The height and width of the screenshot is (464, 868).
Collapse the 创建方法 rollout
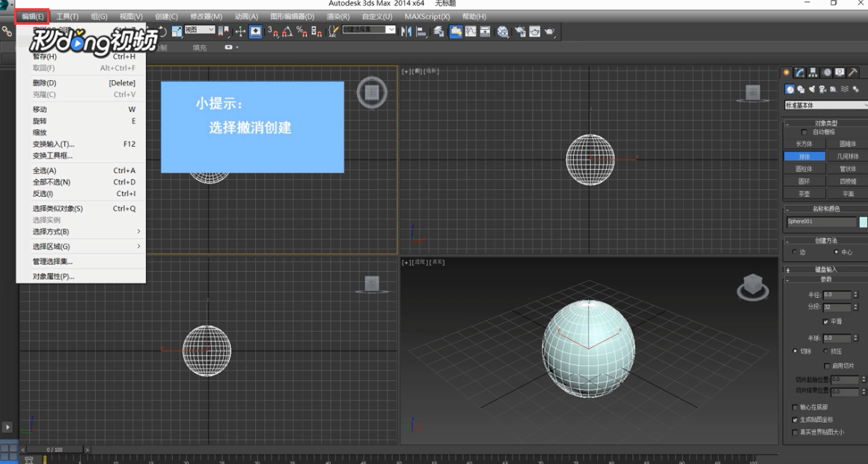pos(825,240)
